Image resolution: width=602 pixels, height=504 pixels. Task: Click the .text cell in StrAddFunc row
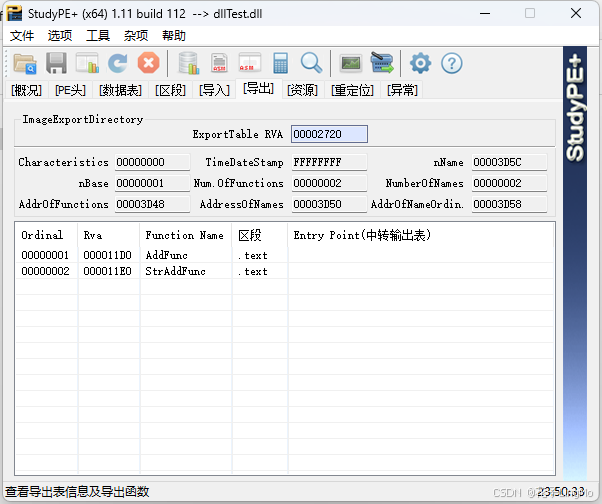click(x=253, y=271)
